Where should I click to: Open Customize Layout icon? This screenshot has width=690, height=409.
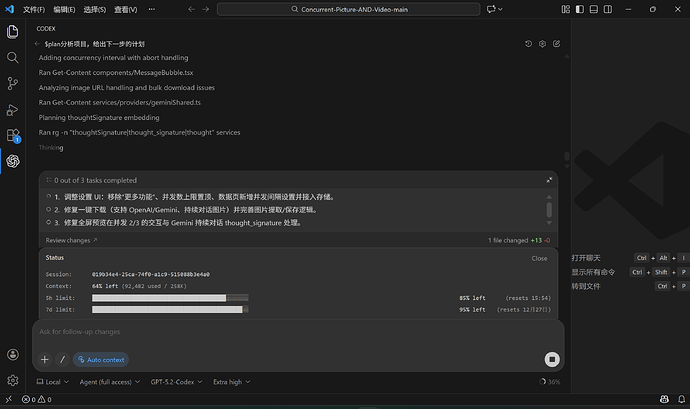566,9
